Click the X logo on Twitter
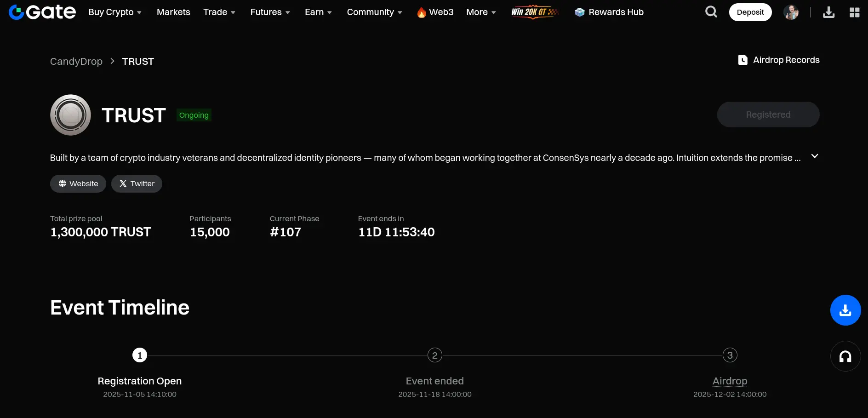 (x=123, y=183)
